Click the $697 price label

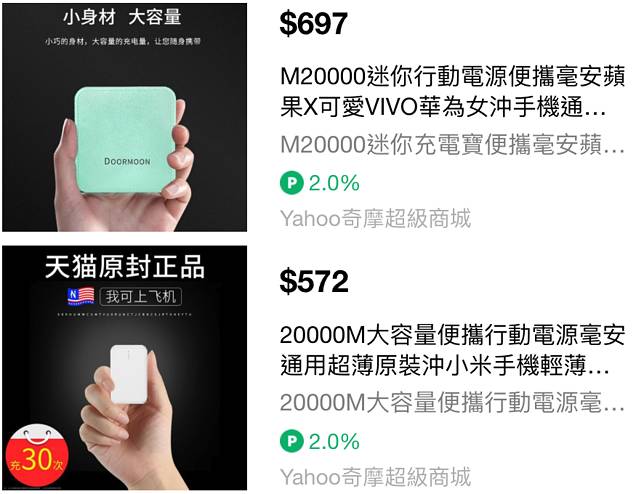click(x=314, y=24)
